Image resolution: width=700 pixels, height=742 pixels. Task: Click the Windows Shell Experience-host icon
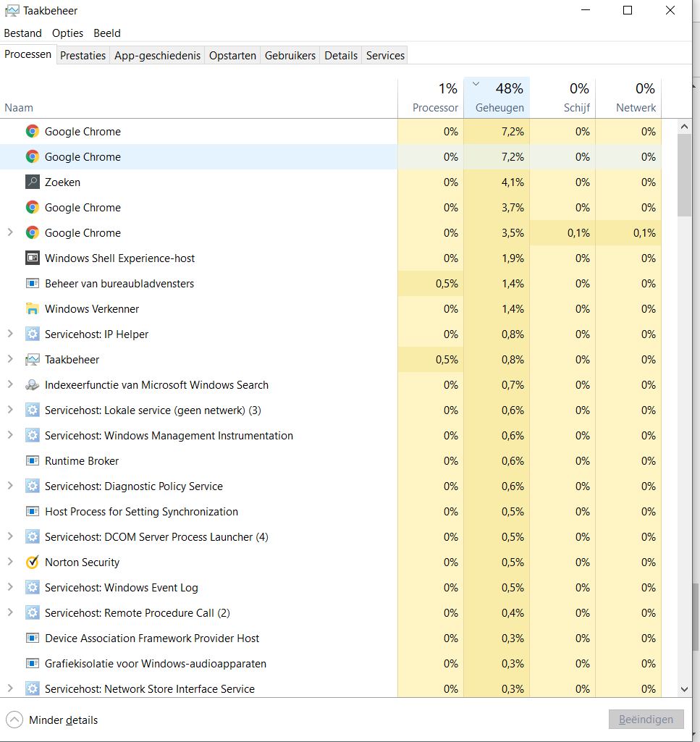click(x=32, y=258)
